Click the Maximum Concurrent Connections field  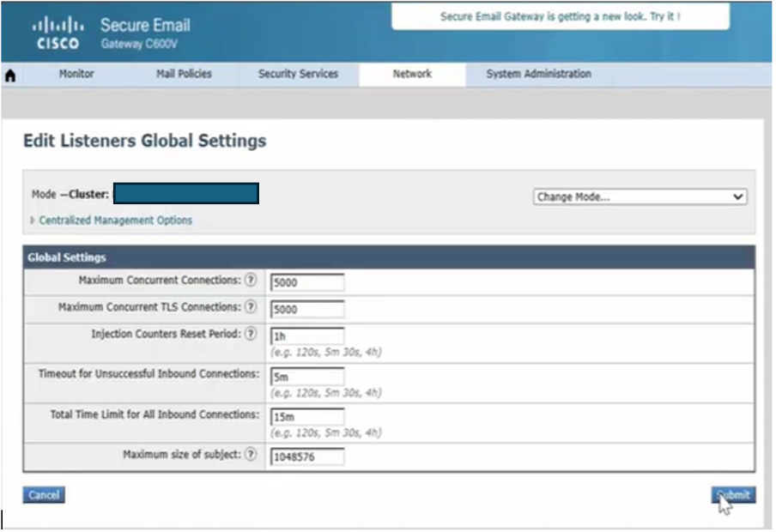pos(307,282)
